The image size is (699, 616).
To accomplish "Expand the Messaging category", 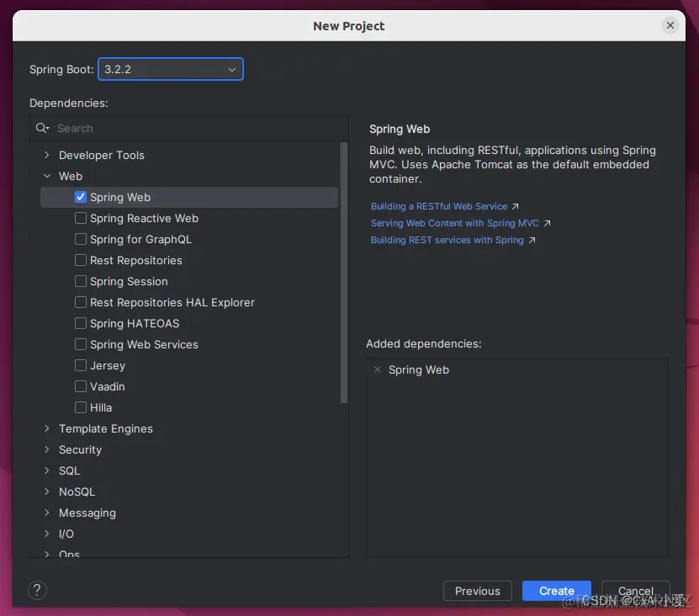I will [x=47, y=512].
